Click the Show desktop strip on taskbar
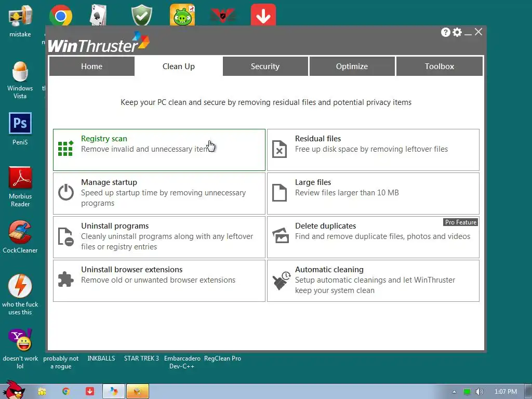 pyautogui.click(x=528, y=392)
